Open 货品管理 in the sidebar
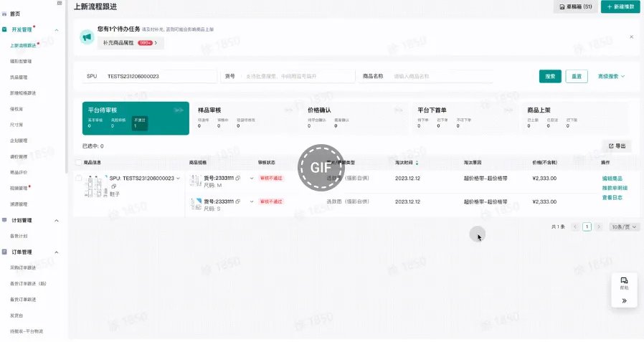The image size is (644, 342). [x=19, y=77]
